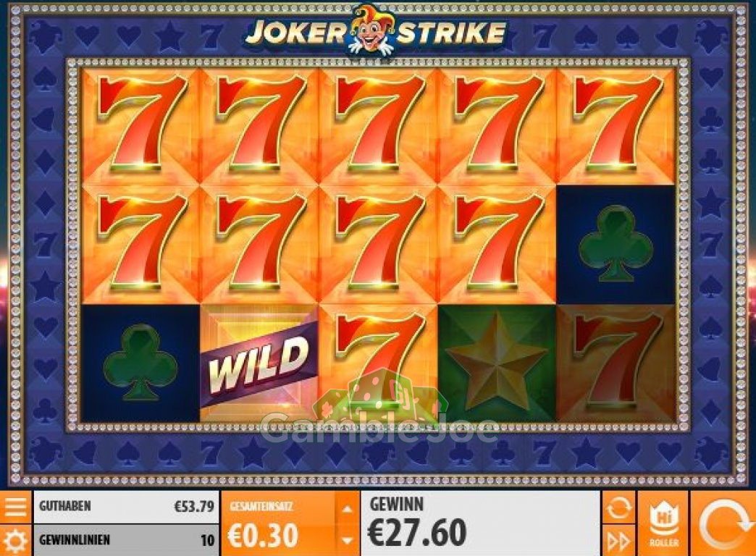The image size is (756, 556).
Task: Open the Gewinnlinien paylines panel
Action: click(x=126, y=540)
